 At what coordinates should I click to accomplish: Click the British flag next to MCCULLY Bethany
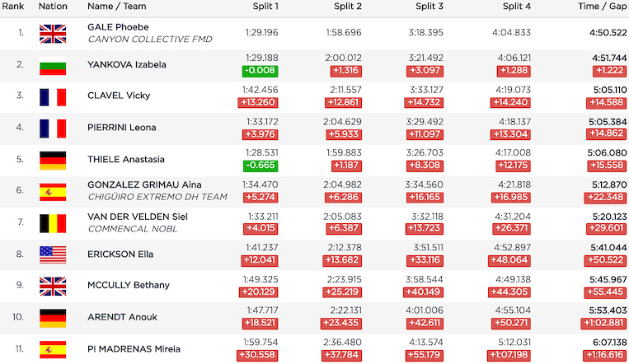pyautogui.click(x=53, y=285)
